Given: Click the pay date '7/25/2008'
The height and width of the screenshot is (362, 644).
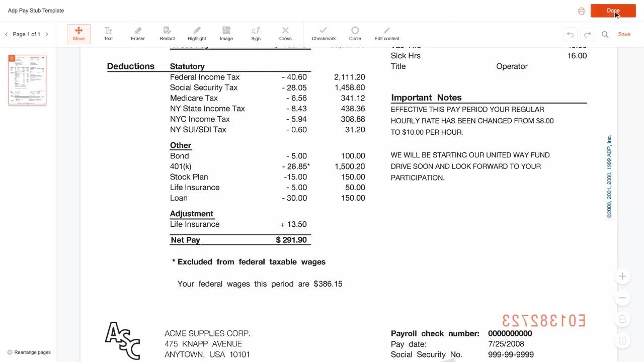Looking at the screenshot, I should 506,344.
